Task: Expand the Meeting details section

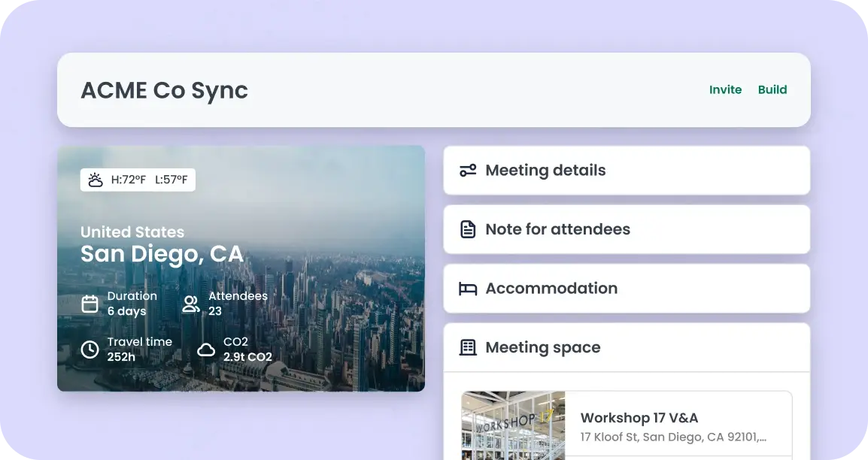Action: [626, 171]
